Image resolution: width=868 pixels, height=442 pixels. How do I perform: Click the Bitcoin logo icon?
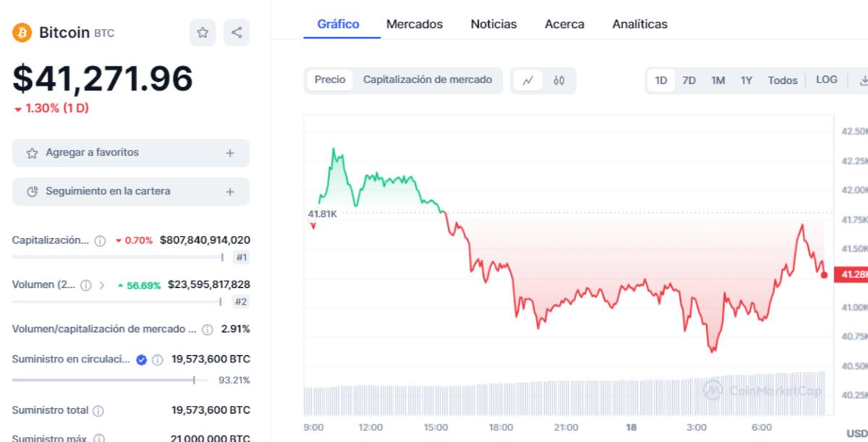tap(22, 33)
